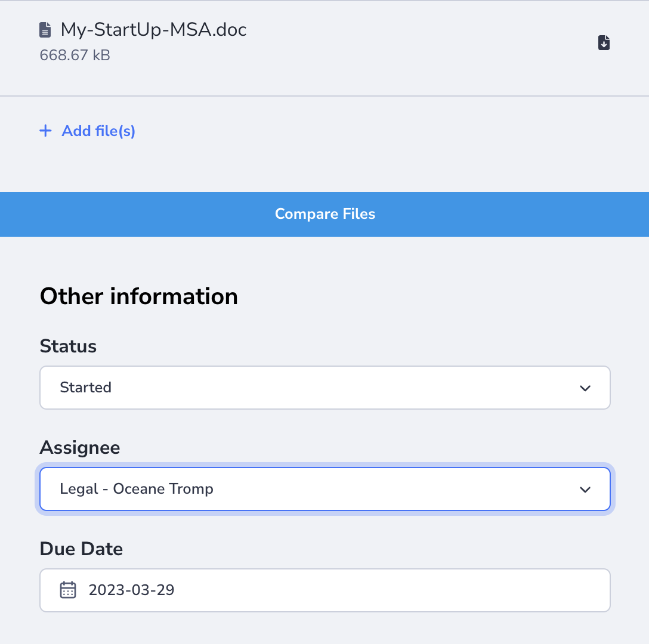
Task: Expand the Assignee dropdown for Oceane Tromp
Action: 325,489
